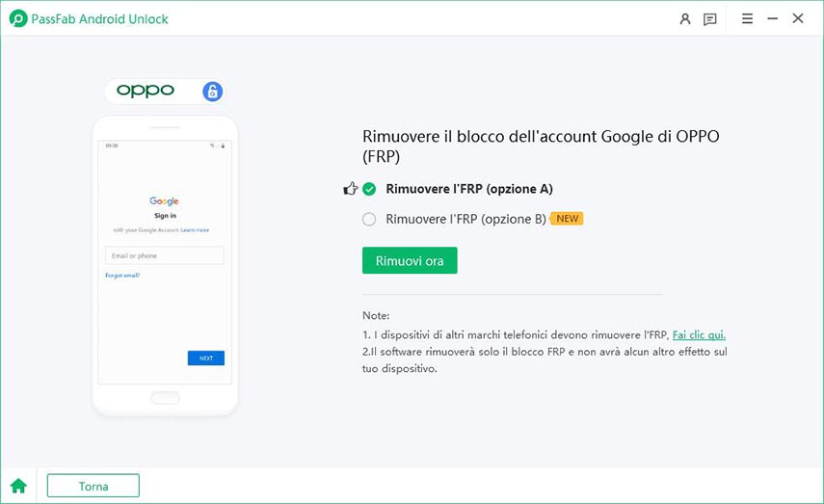Click the Forgot email link in preview
The width and height of the screenshot is (824, 504).
pos(122,276)
